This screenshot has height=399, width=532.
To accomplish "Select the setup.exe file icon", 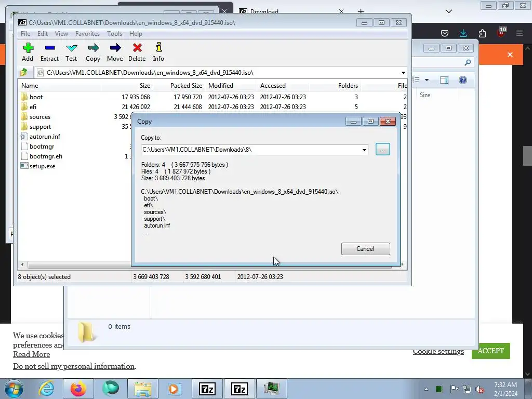I will point(24,166).
